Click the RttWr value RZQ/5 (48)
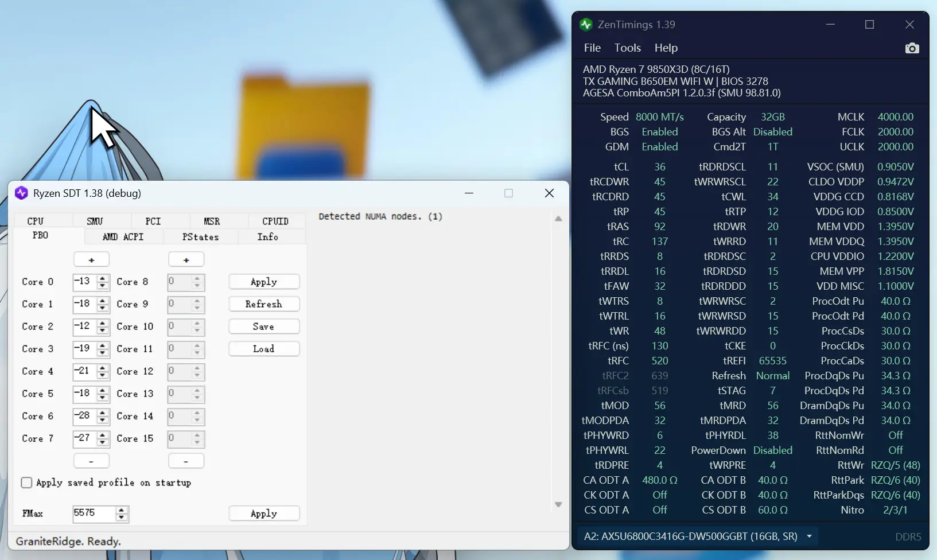This screenshot has width=937, height=560. [x=896, y=465]
